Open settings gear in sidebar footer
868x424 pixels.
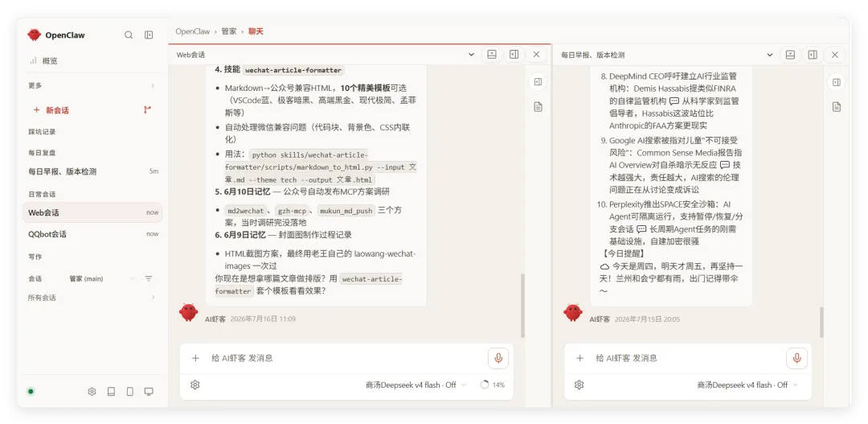92,391
